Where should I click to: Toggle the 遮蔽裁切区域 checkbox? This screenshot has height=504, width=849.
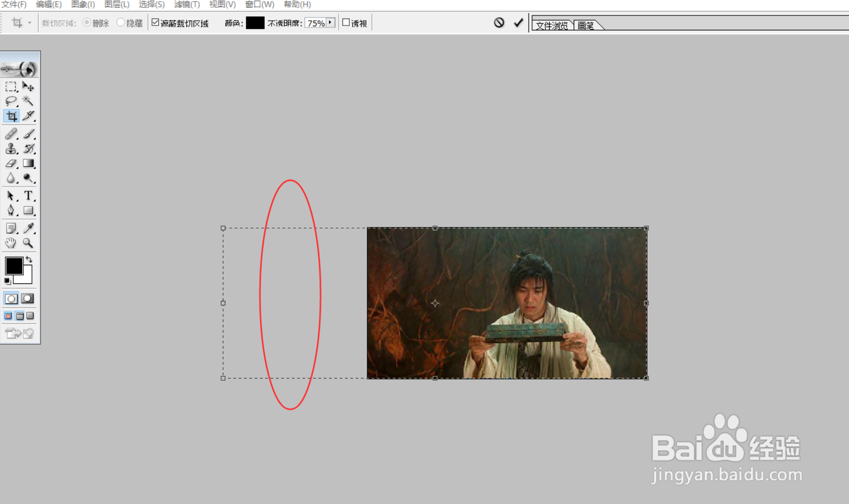click(x=155, y=22)
